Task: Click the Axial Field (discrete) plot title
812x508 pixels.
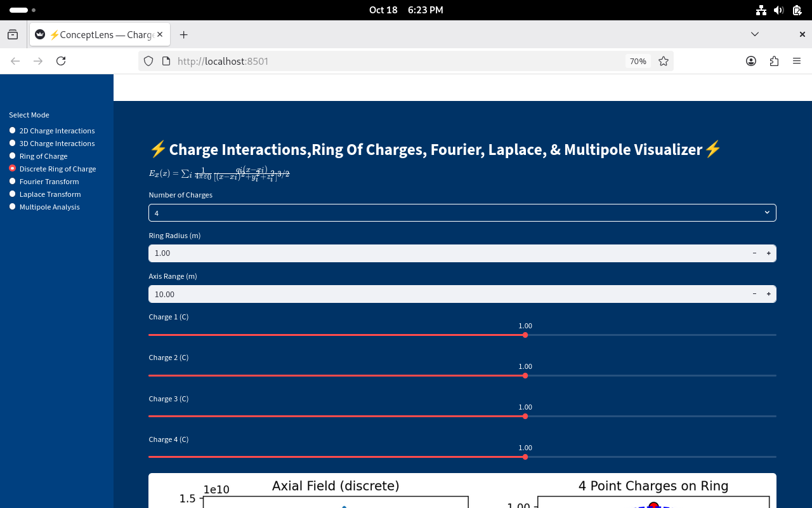Action: point(336,486)
